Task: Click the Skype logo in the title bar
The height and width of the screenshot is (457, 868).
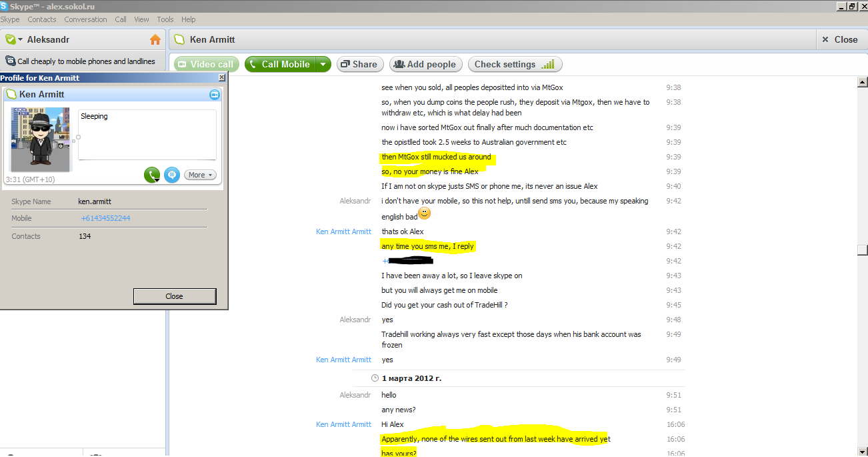Action: tap(5, 6)
